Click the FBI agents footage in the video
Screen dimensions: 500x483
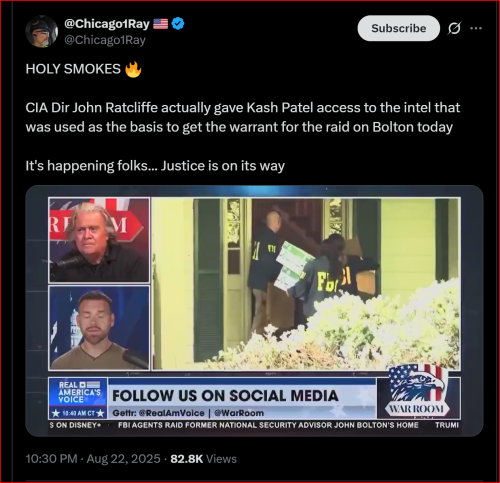tap(306, 284)
